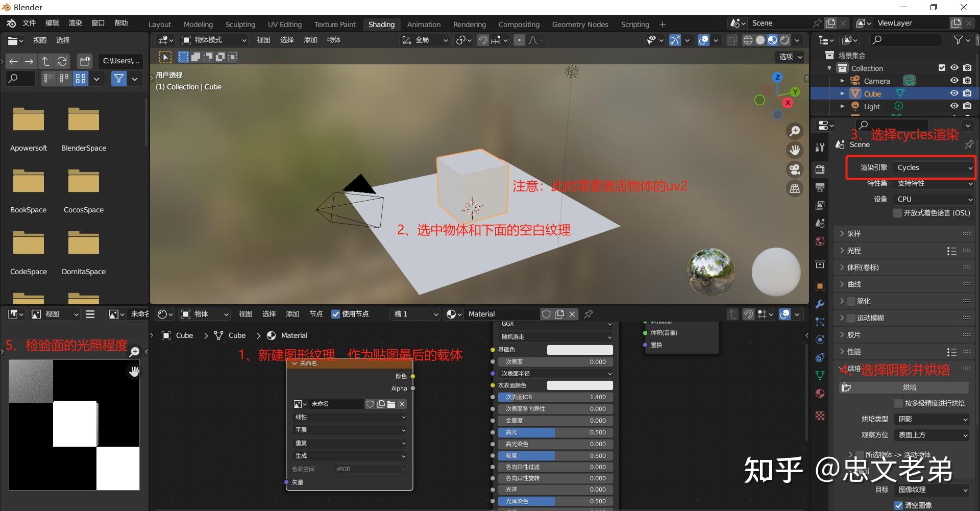This screenshot has width=980, height=511.
Task: Click the 烘培 bake button
Action: (909, 387)
